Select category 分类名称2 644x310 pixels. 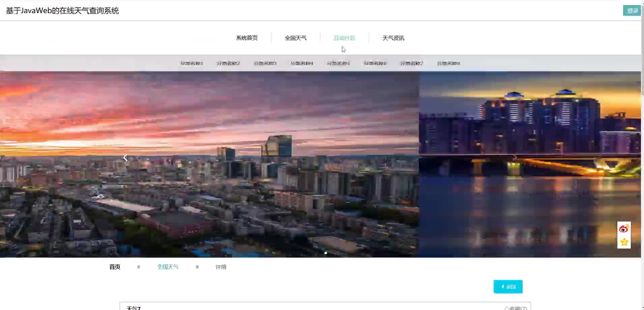[x=228, y=63]
